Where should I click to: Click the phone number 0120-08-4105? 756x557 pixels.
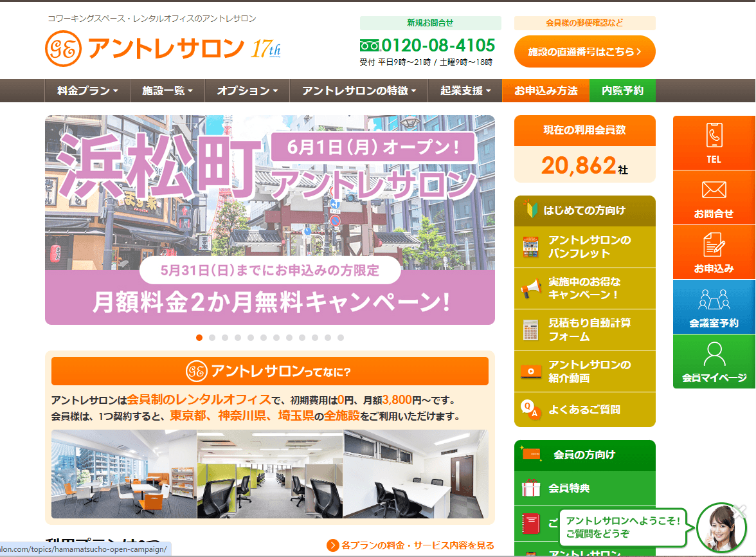pos(438,45)
